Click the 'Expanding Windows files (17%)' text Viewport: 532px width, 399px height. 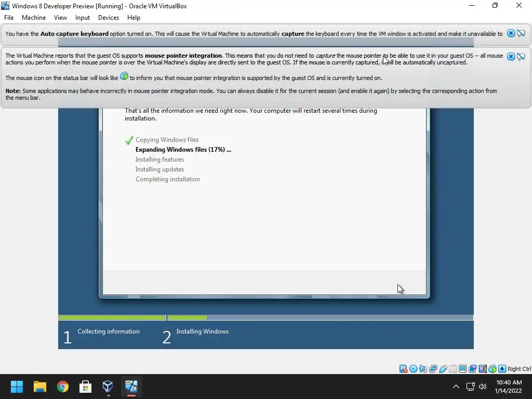coord(183,150)
